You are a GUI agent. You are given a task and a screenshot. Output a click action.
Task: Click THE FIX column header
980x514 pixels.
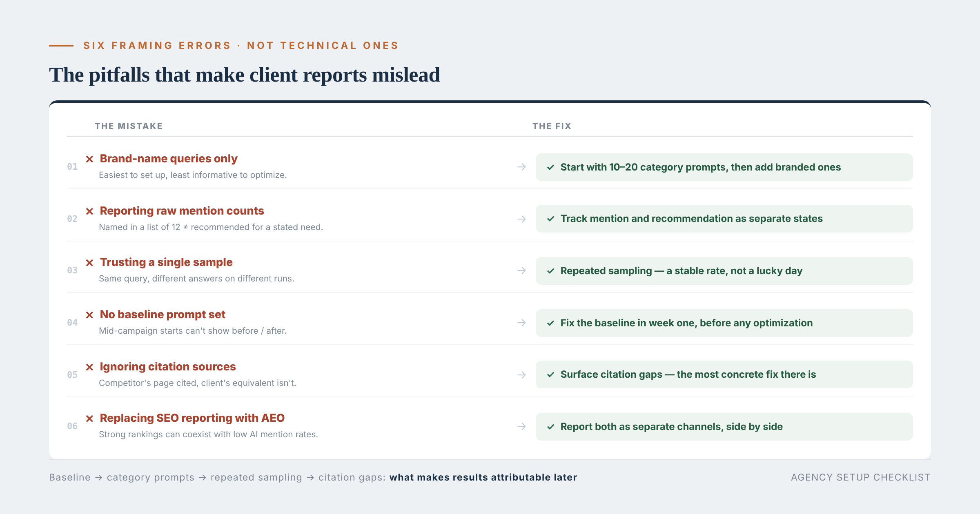(552, 126)
